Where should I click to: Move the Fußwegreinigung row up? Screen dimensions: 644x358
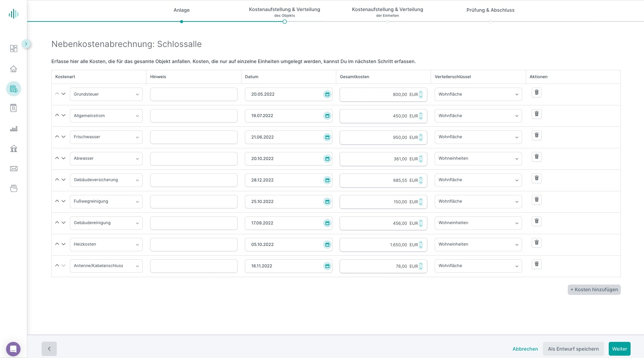[57, 201]
